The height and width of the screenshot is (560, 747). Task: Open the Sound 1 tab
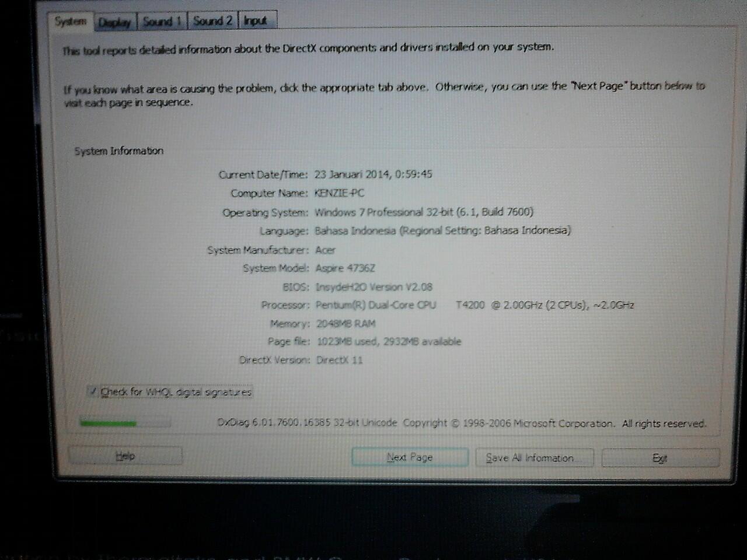click(162, 22)
